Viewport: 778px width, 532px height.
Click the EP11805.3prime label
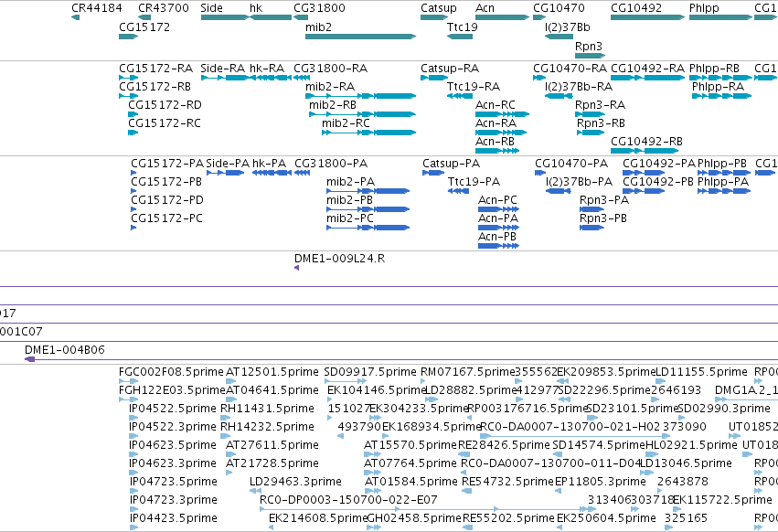click(601, 482)
